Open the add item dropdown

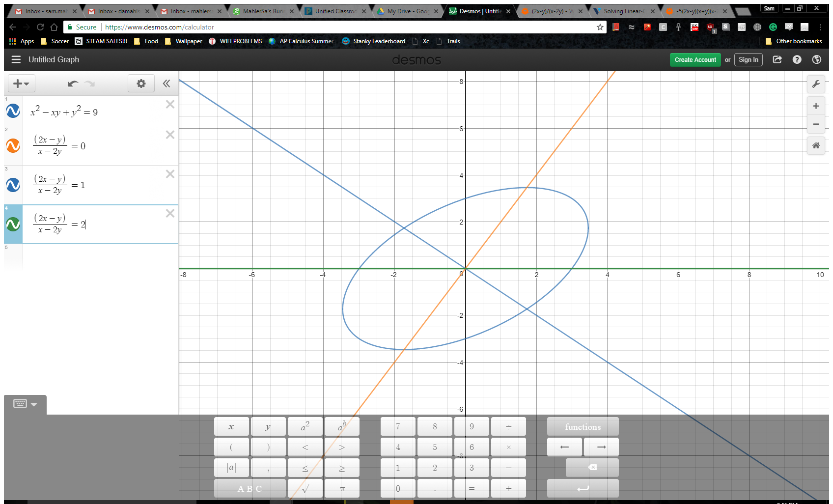pos(21,84)
